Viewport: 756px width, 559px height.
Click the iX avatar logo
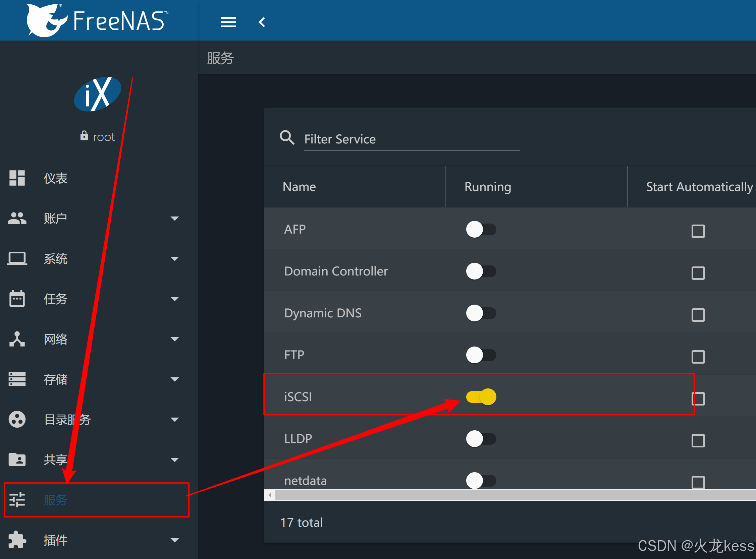(98, 95)
